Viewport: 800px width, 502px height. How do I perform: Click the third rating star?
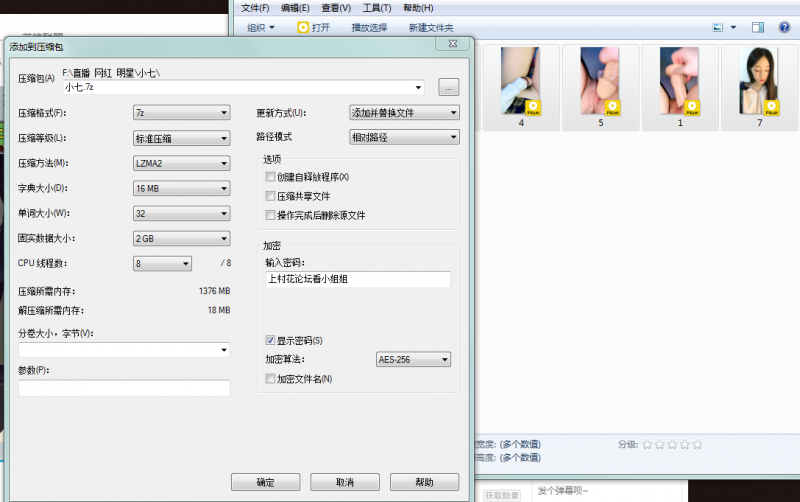click(x=672, y=444)
